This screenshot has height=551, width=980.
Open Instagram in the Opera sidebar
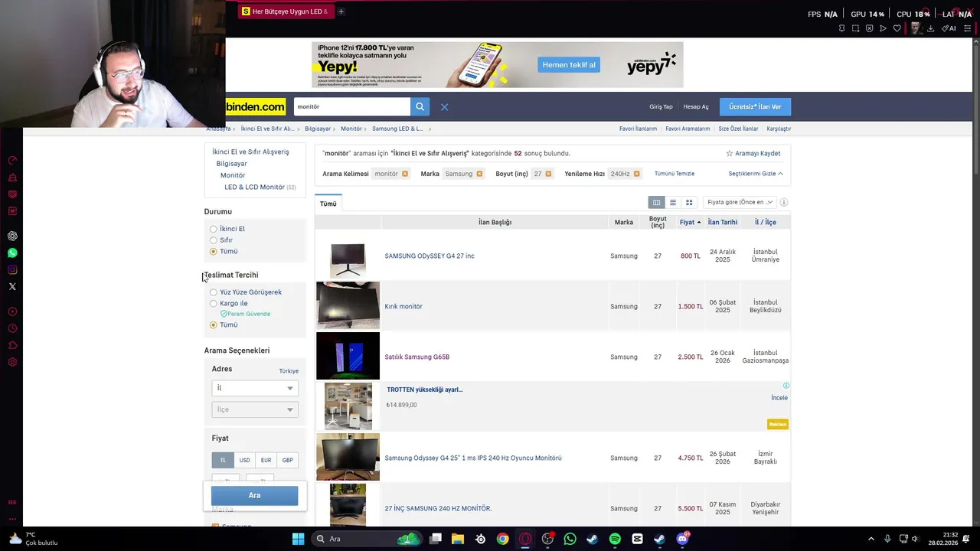pyautogui.click(x=12, y=269)
